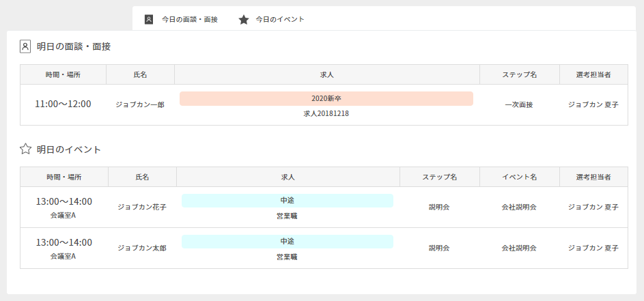The width and height of the screenshot is (644, 301).
Task: Click ジョブカン 夏子 in the 一次面接 row
Action: click(593, 104)
